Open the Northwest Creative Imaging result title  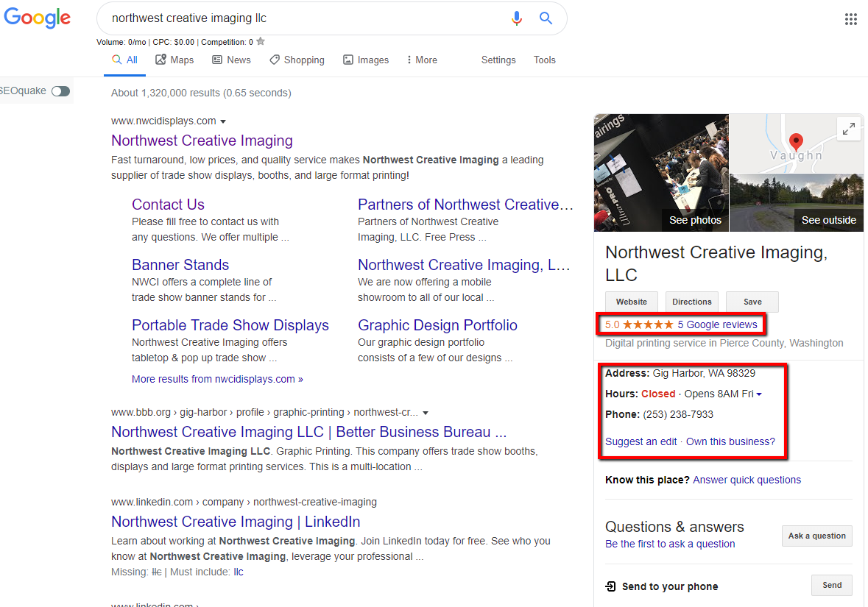pyautogui.click(x=202, y=141)
